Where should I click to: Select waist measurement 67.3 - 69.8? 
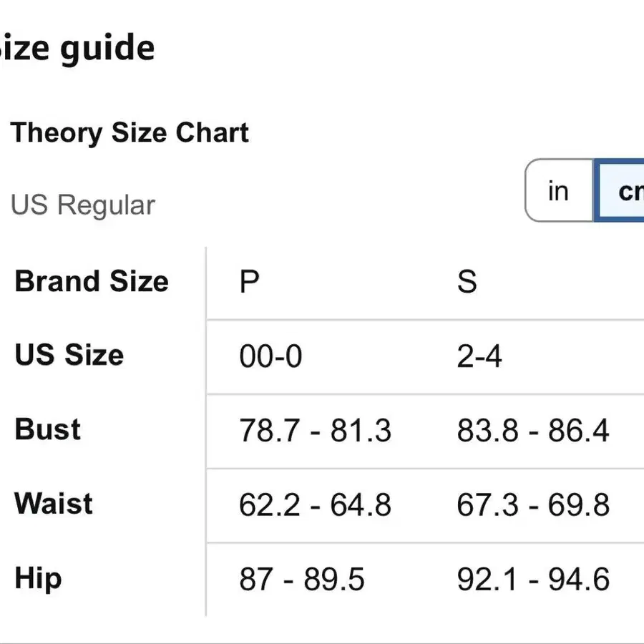[x=533, y=505]
